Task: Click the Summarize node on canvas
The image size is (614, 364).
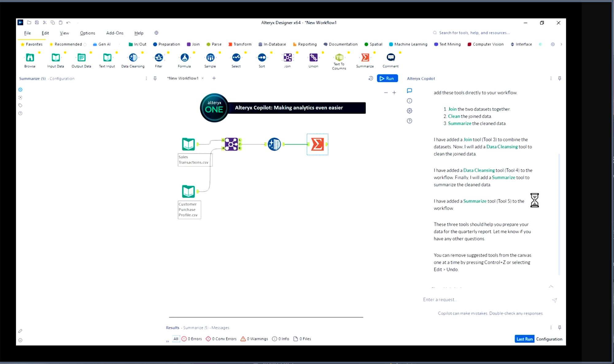Action: (317, 144)
